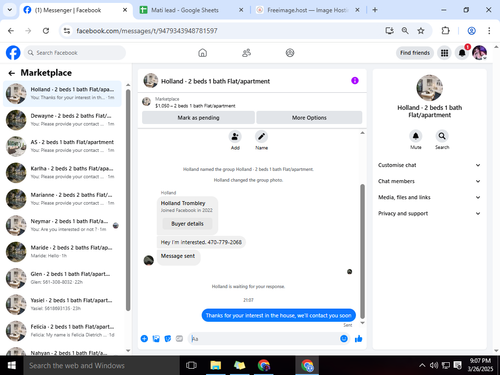Open the Chrome extensions puzzle icon
Viewport: 500px width, 375px height.
pyautogui.click(x=445, y=31)
